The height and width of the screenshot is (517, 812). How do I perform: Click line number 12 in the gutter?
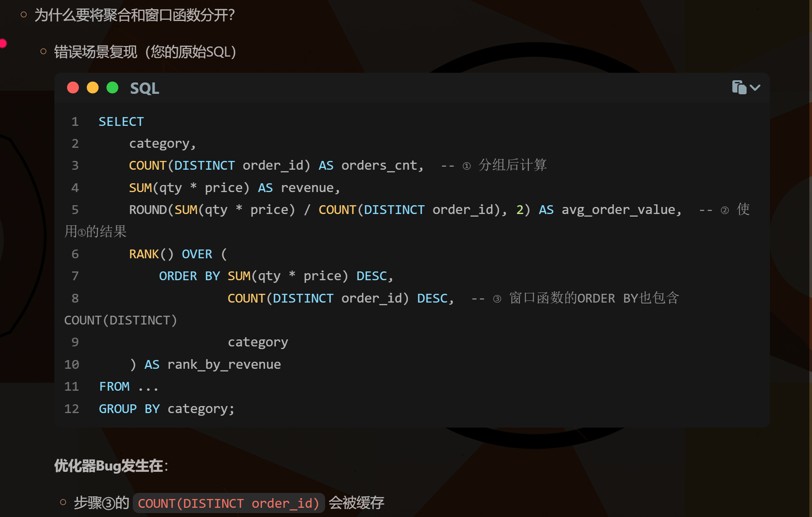point(72,409)
